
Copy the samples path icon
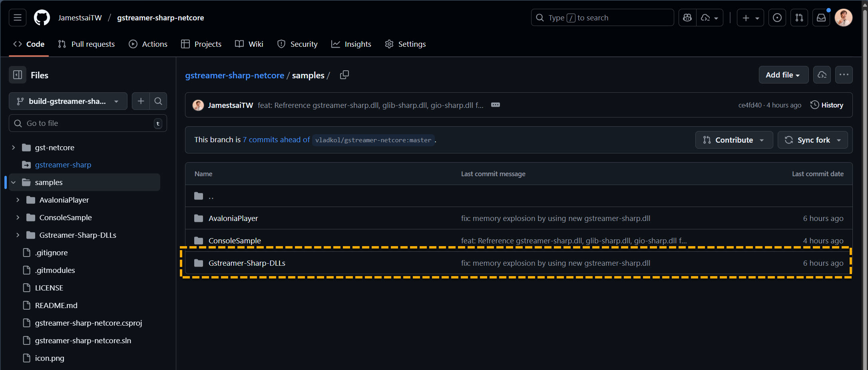[344, 75]
